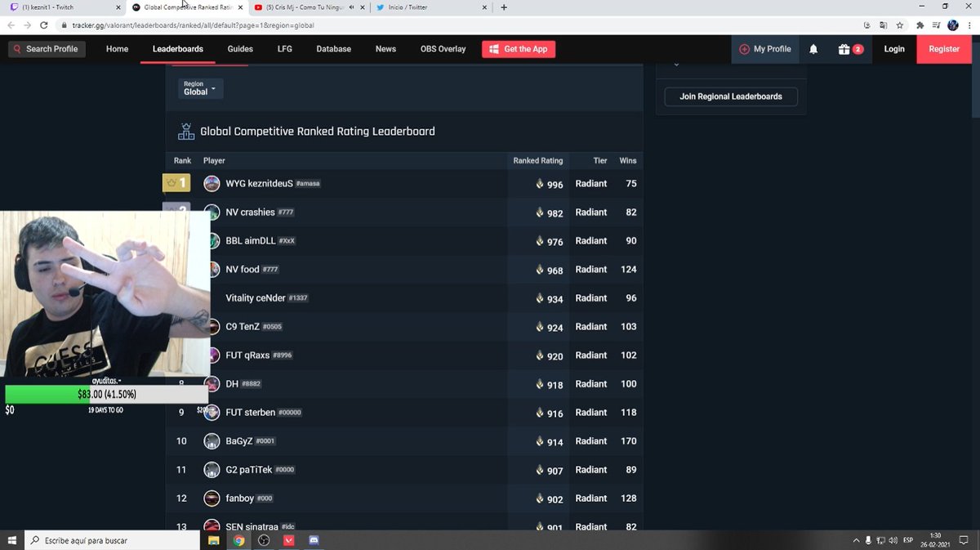Screen dimensions: 980x550
Task: Reload the page with the refresh icon
Action: click(x=44, y=25)
